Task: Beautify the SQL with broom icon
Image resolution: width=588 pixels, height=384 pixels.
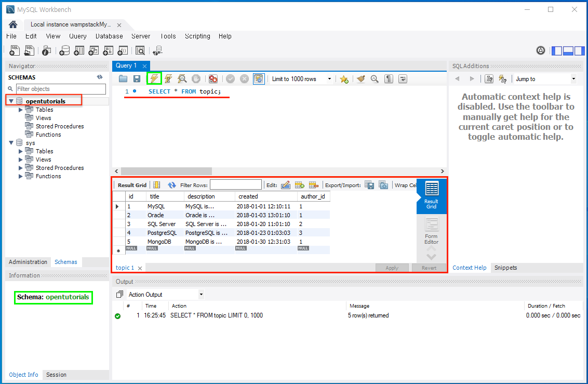Action: [x=361, y=79]
